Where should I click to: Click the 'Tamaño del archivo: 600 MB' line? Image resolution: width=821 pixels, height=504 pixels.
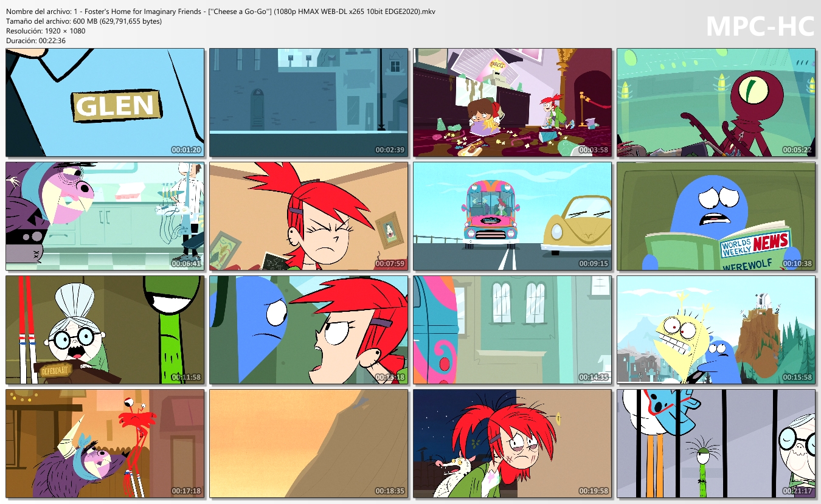84,21
